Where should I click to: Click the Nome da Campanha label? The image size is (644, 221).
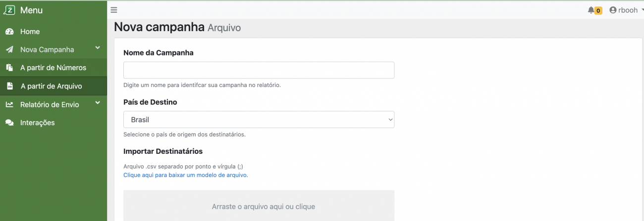[x=158, y=52]
